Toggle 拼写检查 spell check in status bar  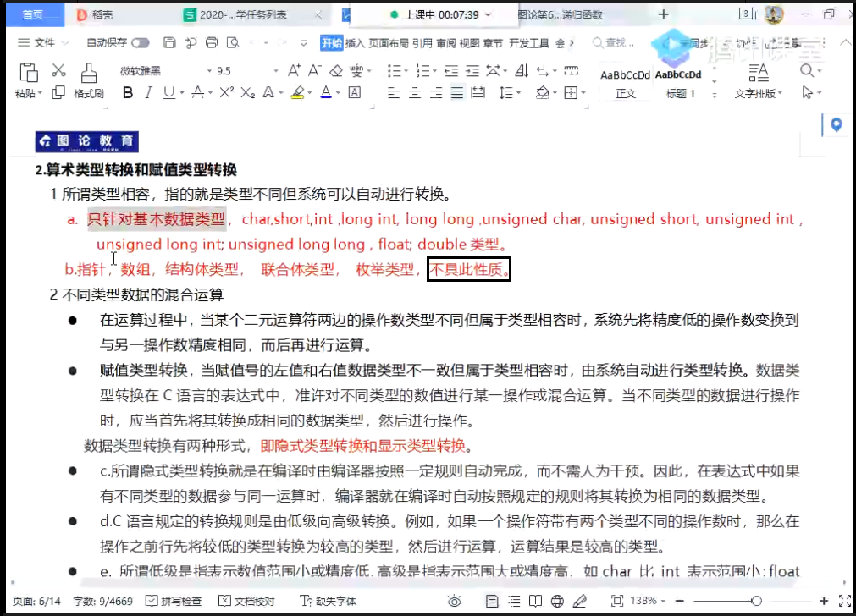point(174,601)
